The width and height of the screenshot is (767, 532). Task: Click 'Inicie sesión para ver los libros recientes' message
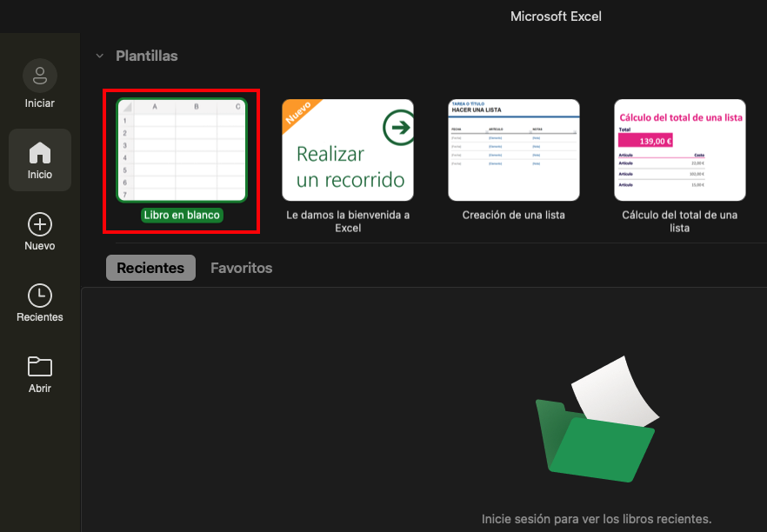(596, 519)
